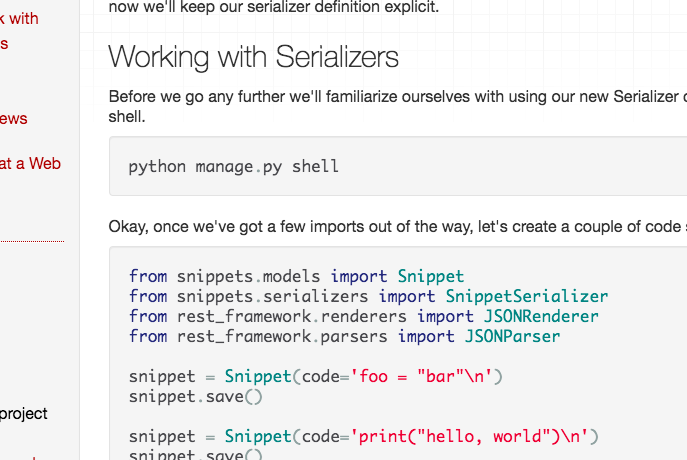Click code line with 'print("hello, world")'
687x460 pixels.
(x=364, y=436)
